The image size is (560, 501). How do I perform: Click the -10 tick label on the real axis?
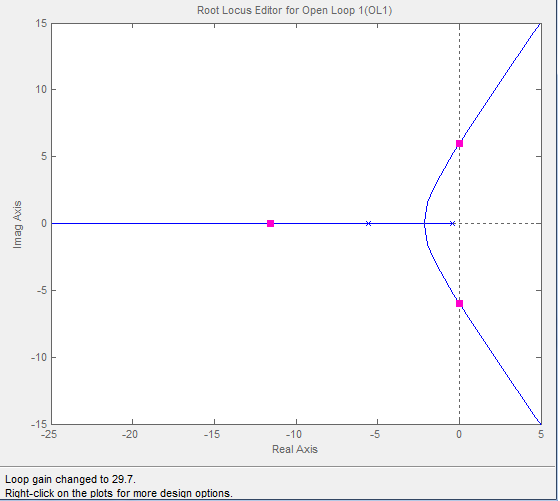click(x=294, y=434)
